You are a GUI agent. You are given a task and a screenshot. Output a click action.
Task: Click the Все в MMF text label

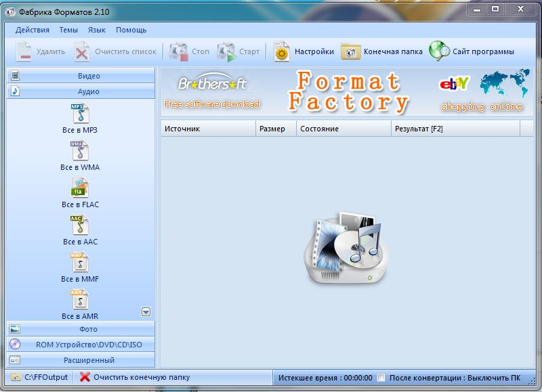click(80, 279)
